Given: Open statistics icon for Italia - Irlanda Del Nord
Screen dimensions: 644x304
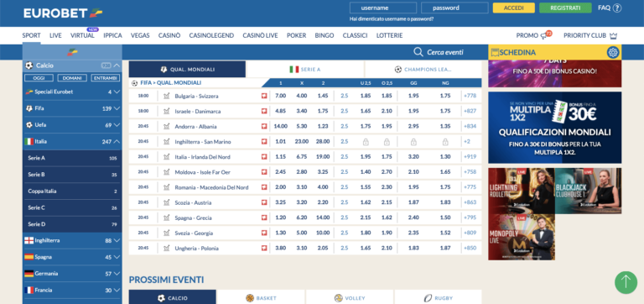Looking at the screenshot, I should coord(166,157).
